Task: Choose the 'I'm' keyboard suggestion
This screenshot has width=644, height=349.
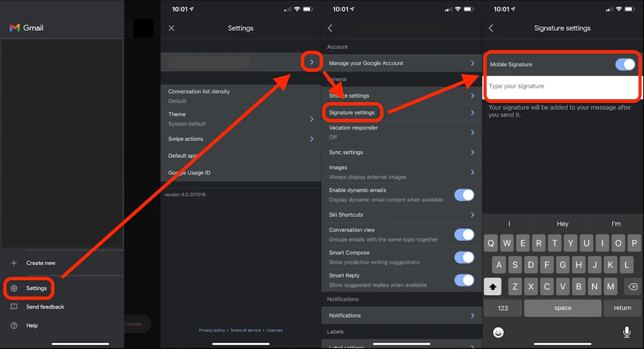Action: click(616, 224)
